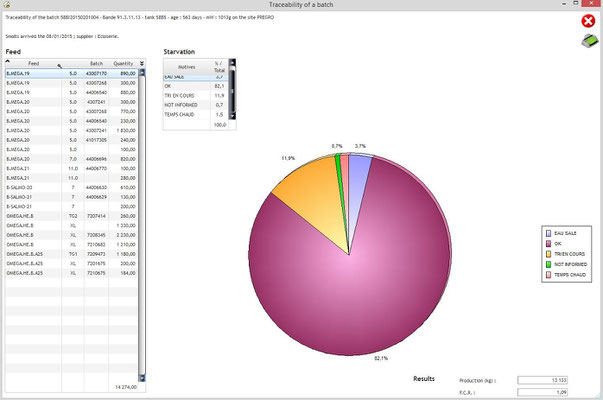Click the Feed table scrollbar down arrow
Screen dimensions: 603x400
[x=142, y=378]
